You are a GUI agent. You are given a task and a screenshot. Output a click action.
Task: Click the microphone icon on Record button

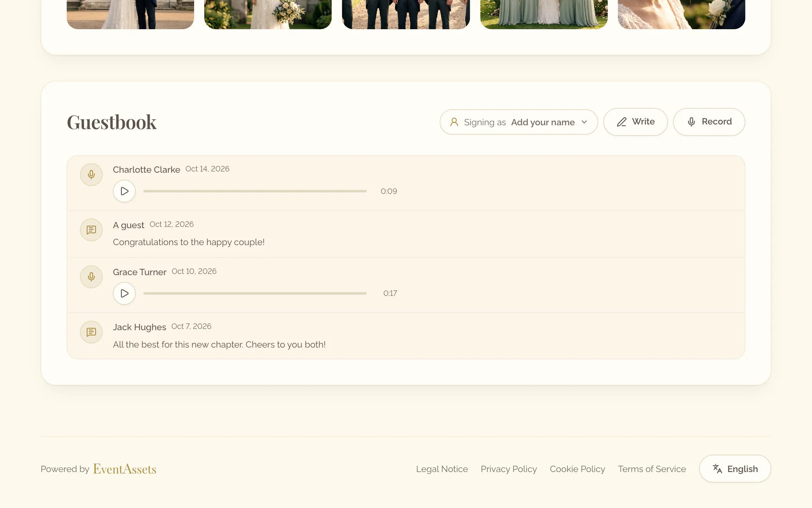coord(691,122)
